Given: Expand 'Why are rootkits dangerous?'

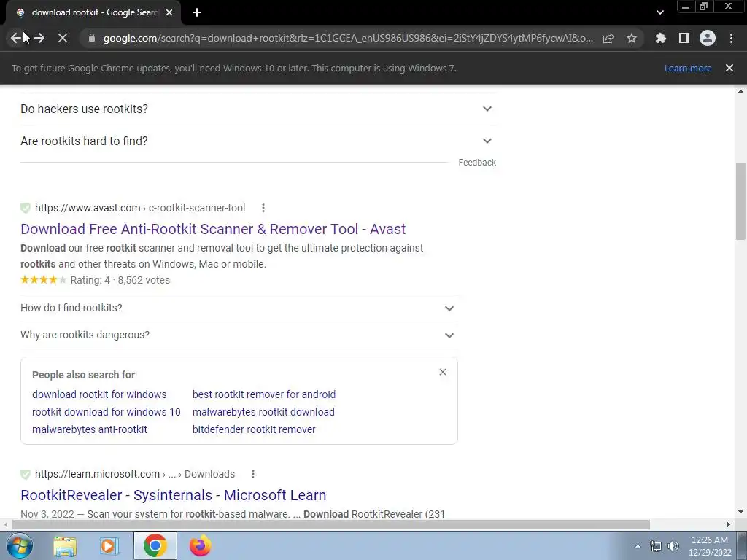Looking at the screenshot, I should point(239,335).
